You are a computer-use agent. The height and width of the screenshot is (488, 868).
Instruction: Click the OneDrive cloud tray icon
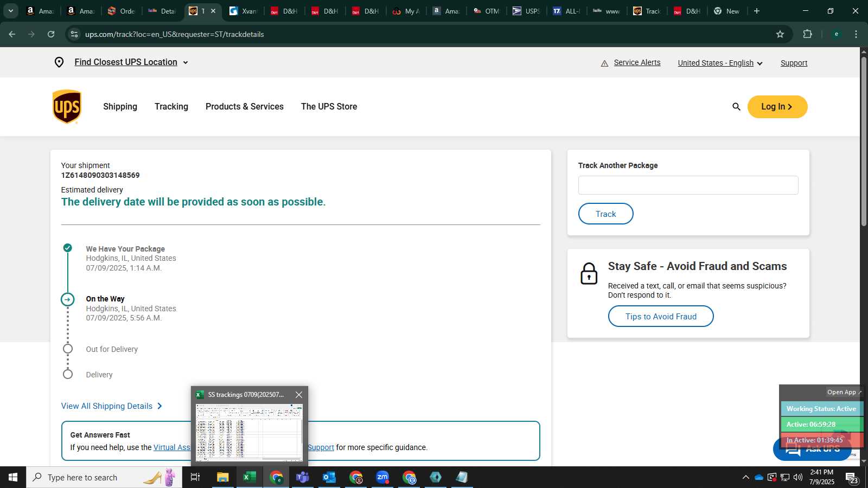tap(759, 477)
